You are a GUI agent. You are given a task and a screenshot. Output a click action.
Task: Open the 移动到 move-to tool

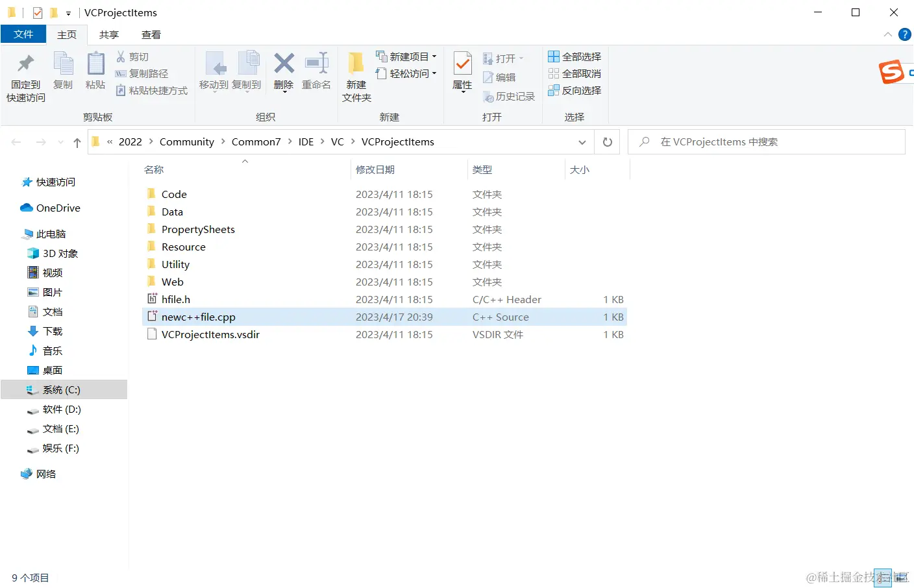click(214, 71)
